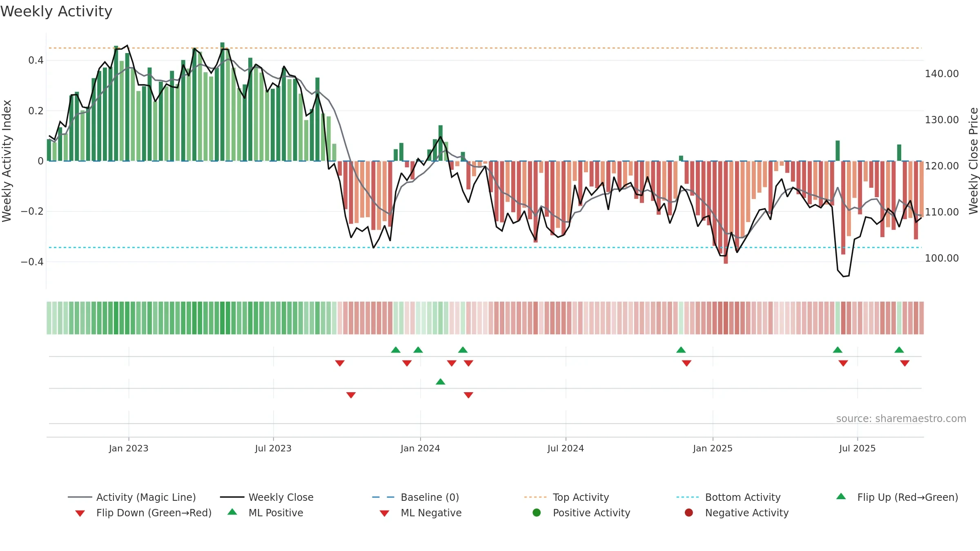Click the red triangle icon beside Flip Down legend
Viewport: 980px width, 551px height.
80,513
